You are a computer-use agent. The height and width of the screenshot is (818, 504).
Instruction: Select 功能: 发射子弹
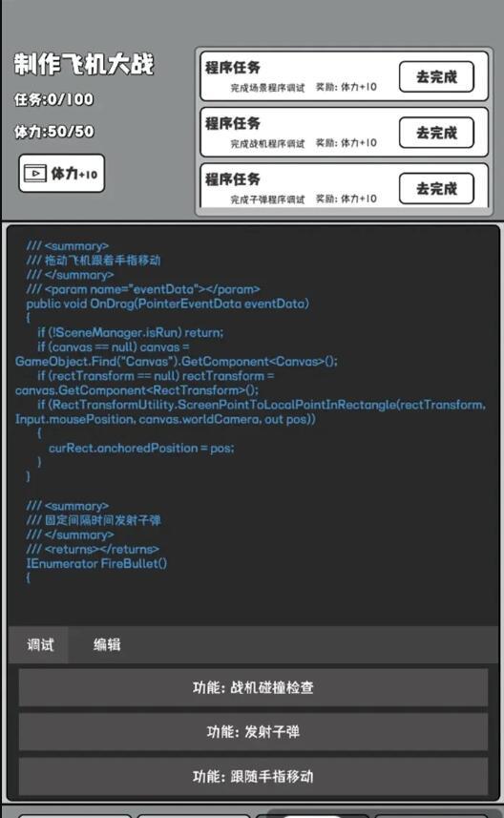point(253,732)
